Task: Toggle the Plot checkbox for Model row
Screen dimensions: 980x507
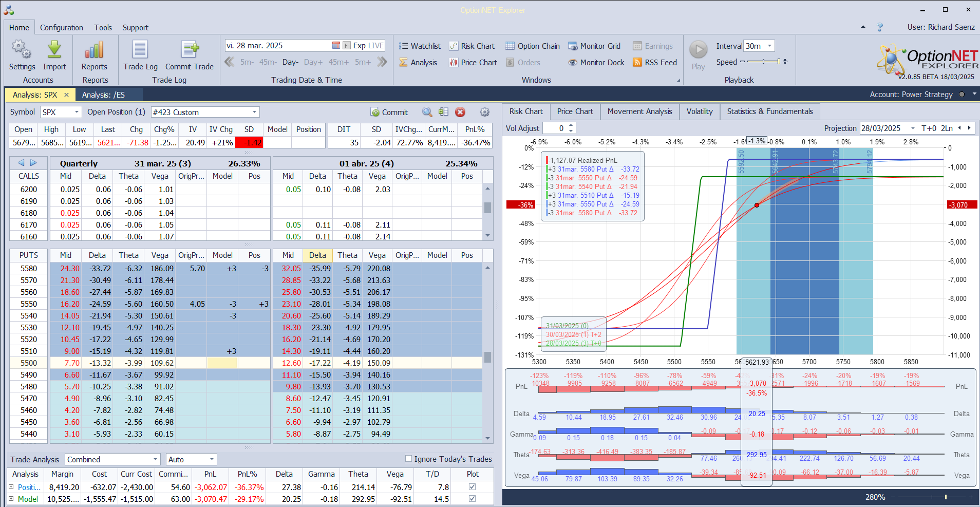Action: point(473,499)
